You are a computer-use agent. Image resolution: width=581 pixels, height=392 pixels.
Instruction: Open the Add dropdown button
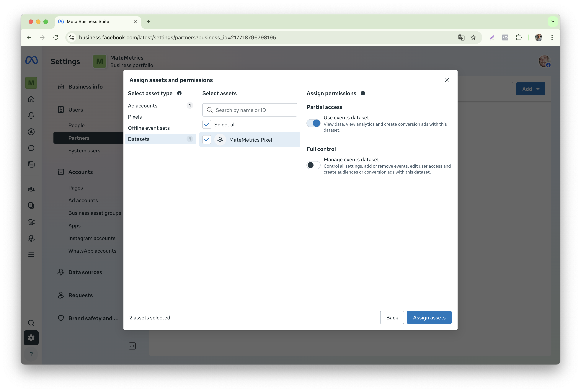point(531,89)
